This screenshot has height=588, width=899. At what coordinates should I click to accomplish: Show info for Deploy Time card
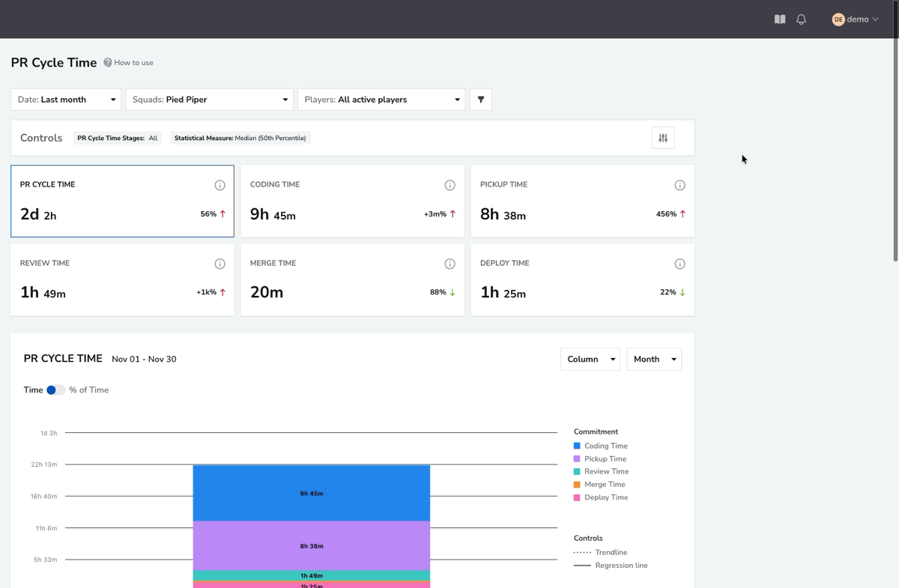(x=679, y=264)
